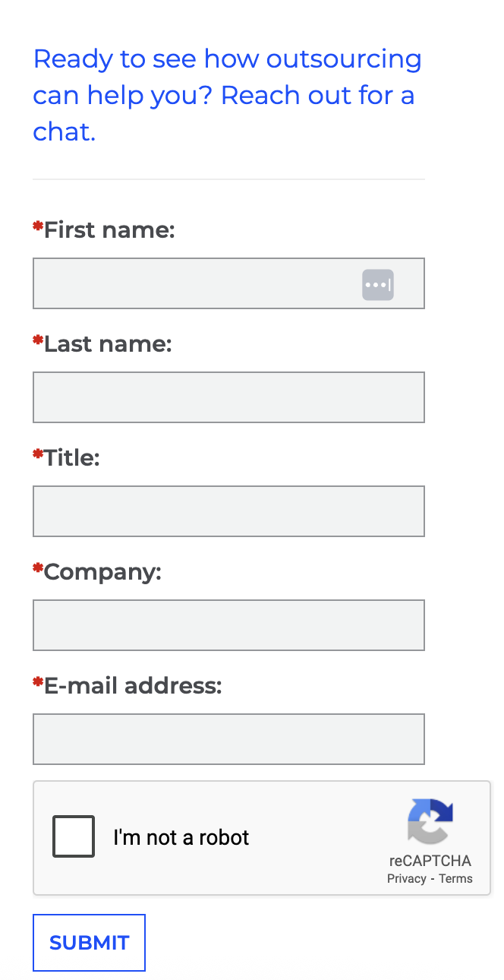Image resolution: width=504 pixels, height=980 pixels.
Task: Select the Company text box
Action: [x=228, y=625]
